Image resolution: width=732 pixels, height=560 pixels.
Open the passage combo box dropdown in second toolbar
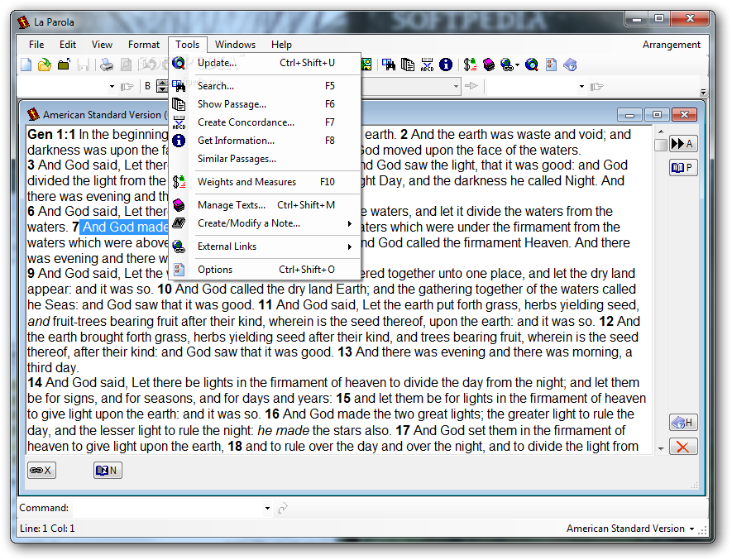(456, 86)
